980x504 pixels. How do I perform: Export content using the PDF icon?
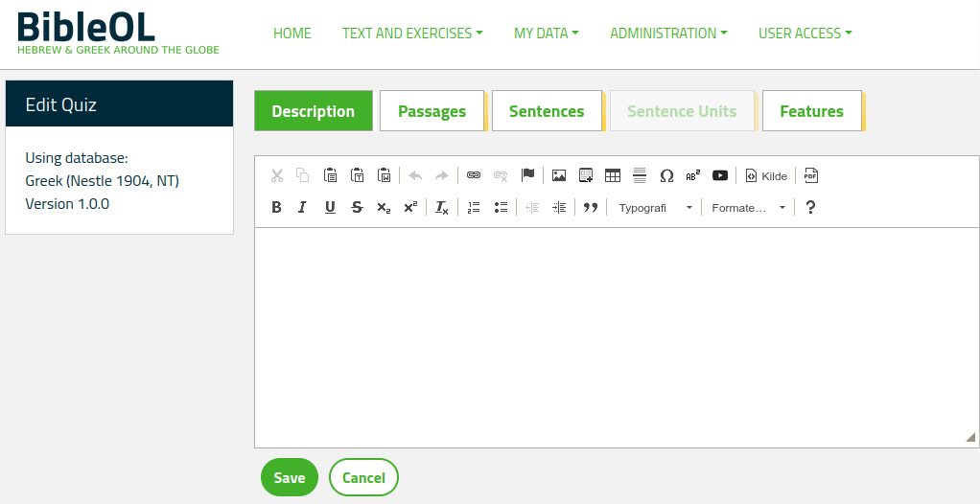[x=810, y=175]
